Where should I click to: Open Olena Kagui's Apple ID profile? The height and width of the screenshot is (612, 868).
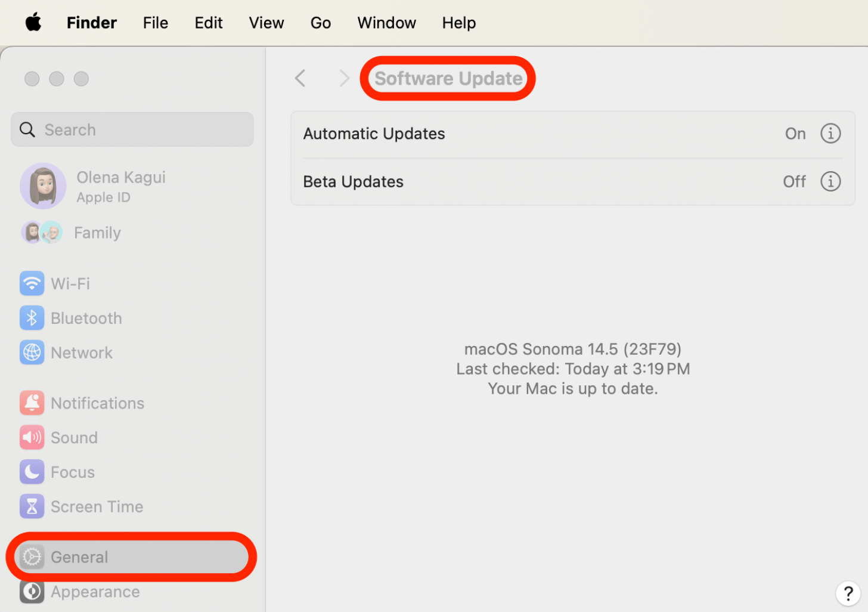[120, 186]
